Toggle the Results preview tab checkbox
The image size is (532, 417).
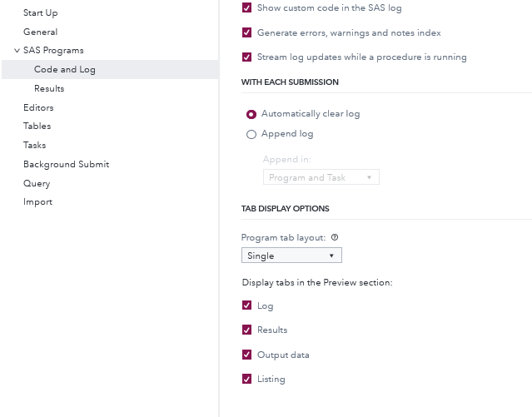point(246,330)
